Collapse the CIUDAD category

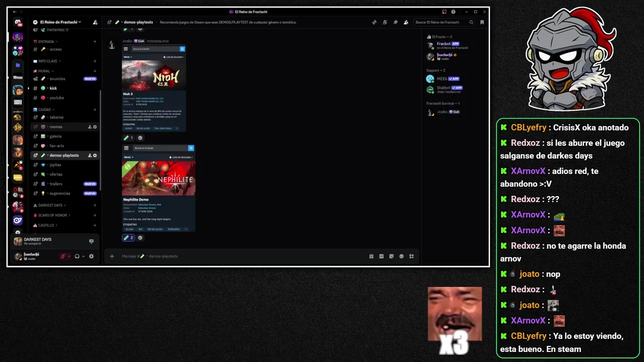pyautogui.click(x=44, y=109)
